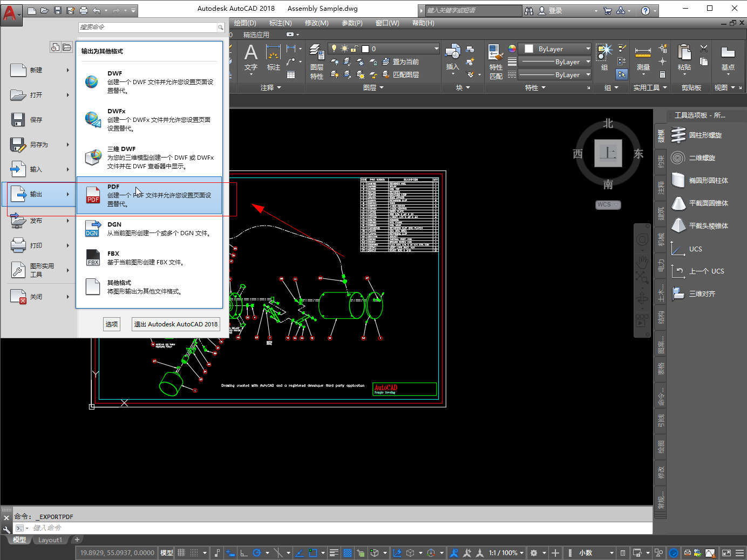Open annotation scale 1:1 / 100% dropdown
Screen dimensions: 747x560
click(506, 553)
